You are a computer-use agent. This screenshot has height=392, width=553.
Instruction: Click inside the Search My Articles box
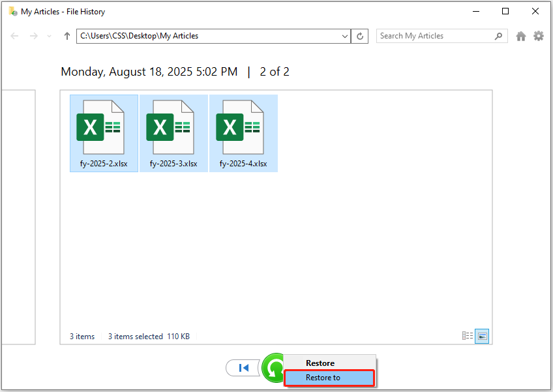click(430, 36)
